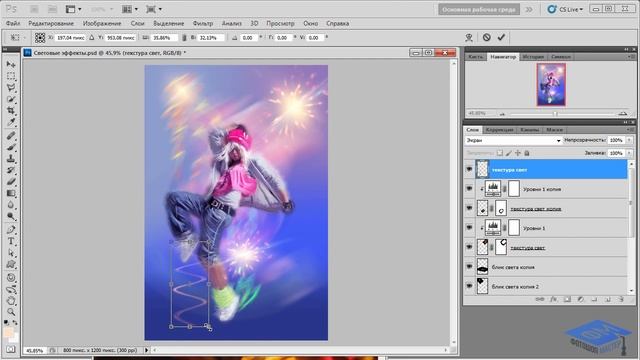Viewport: 640px width, 360px height.
Task: Open the Файл menu
Action: point(13,23)
